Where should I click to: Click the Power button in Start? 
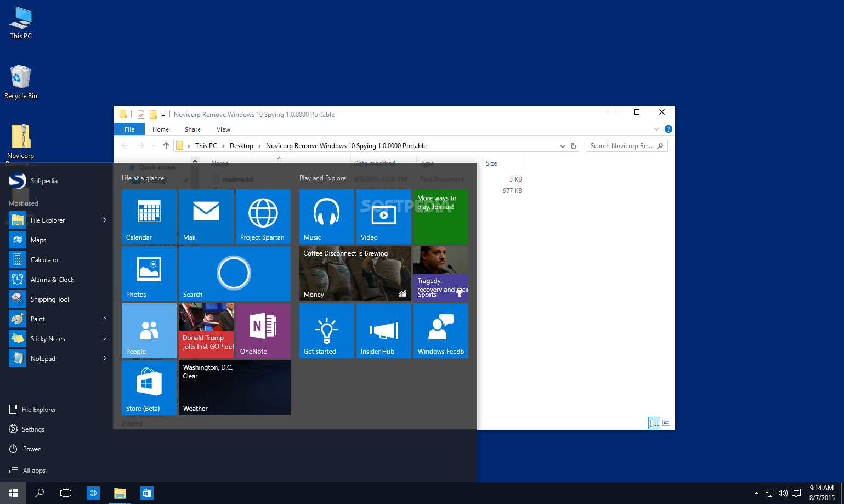click(x=25, y=449)
